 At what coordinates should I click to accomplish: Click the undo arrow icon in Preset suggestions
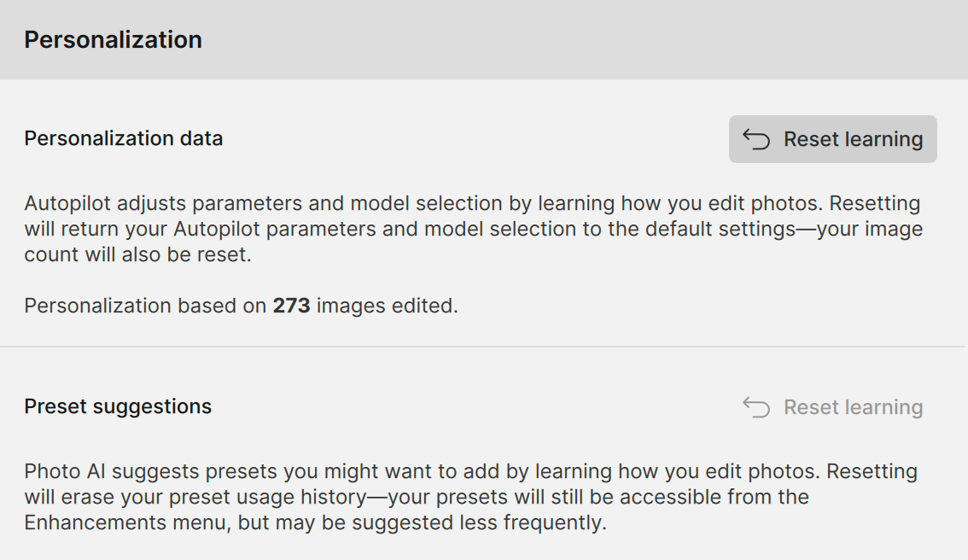point(756,407)
